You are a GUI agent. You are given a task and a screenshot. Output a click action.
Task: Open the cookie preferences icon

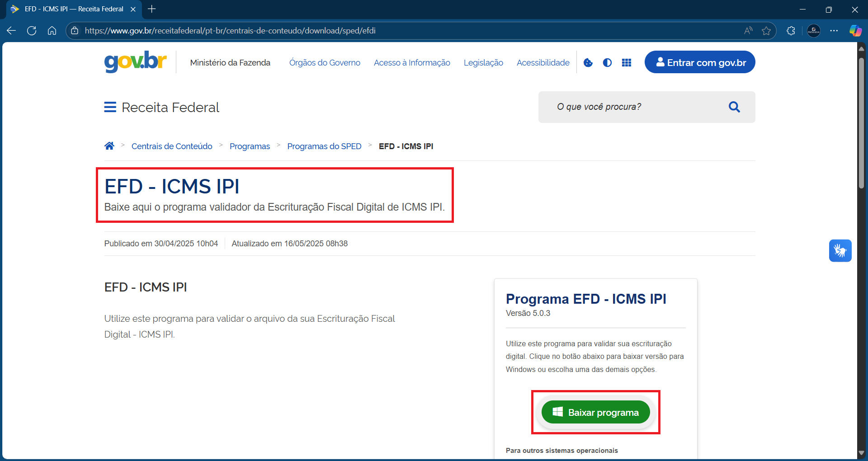click(x=588, y=63)
